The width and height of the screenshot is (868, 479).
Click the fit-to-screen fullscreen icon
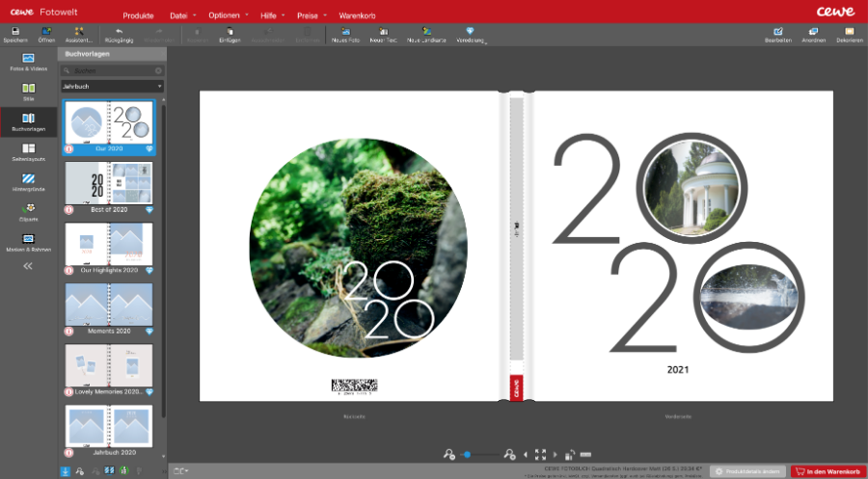pos(540,455)
